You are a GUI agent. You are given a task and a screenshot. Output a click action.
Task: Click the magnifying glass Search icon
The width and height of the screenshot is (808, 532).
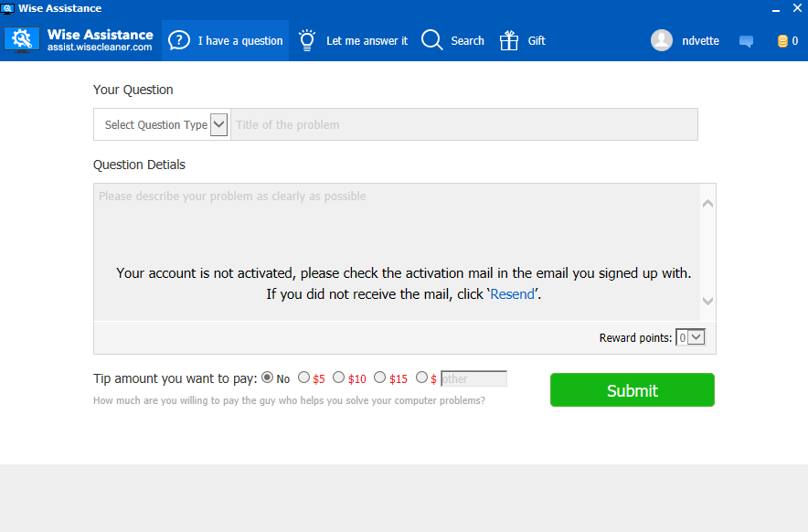(x=431, y=40)
